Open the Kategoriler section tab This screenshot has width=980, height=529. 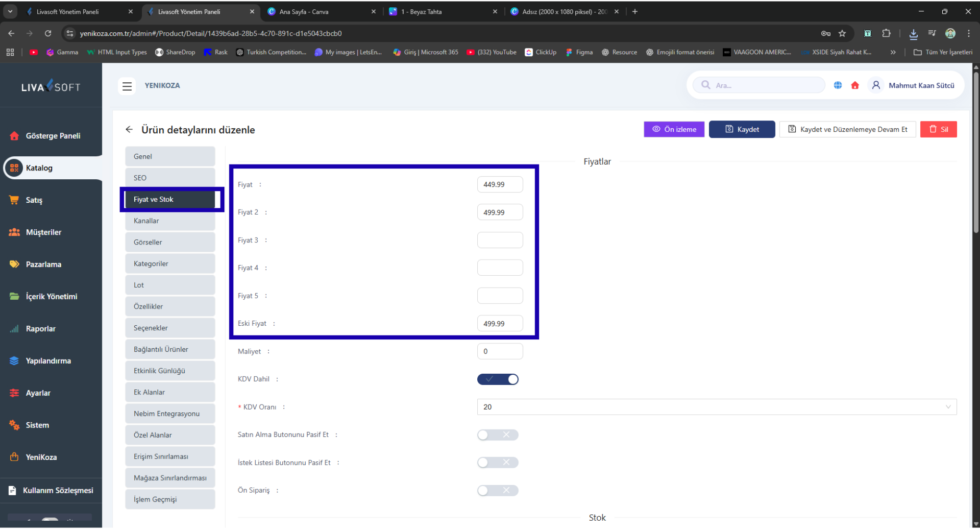pyautogui.click(x=170, y=264)
